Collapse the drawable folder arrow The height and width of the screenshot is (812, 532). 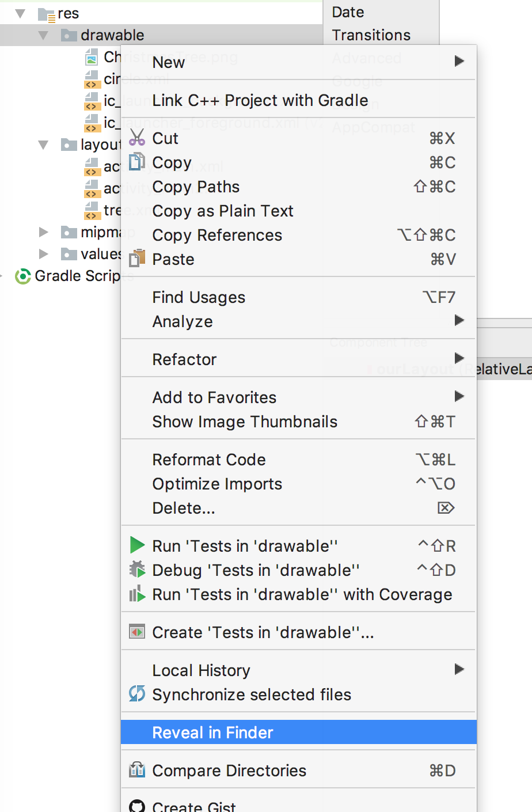[x=43, y=36]
